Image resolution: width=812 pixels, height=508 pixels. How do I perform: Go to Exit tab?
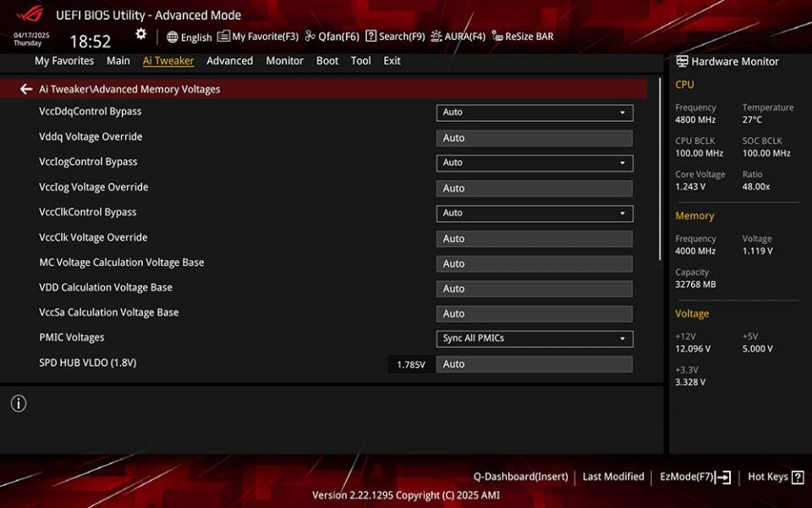392,61
